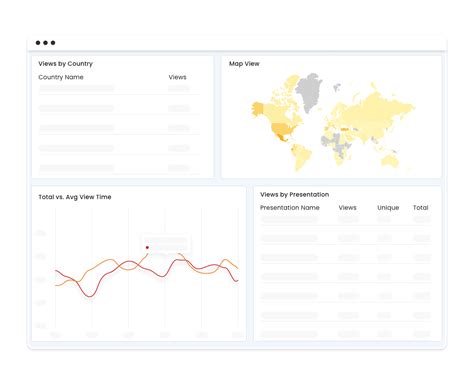Click the Presentation Name column header
Image resolution: width=474 pixels, height=384 pixels.
[x=290, y=207]
